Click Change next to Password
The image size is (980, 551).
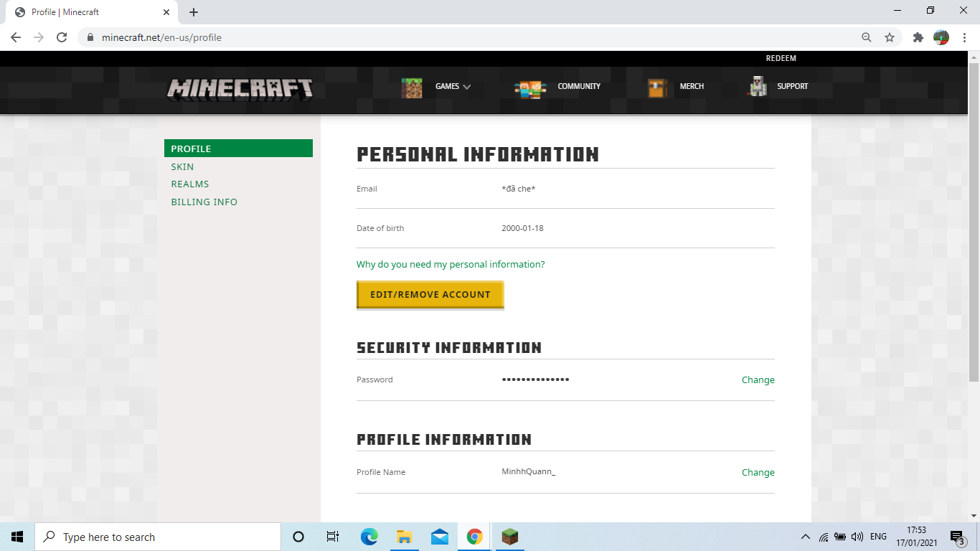pos(758,380)
